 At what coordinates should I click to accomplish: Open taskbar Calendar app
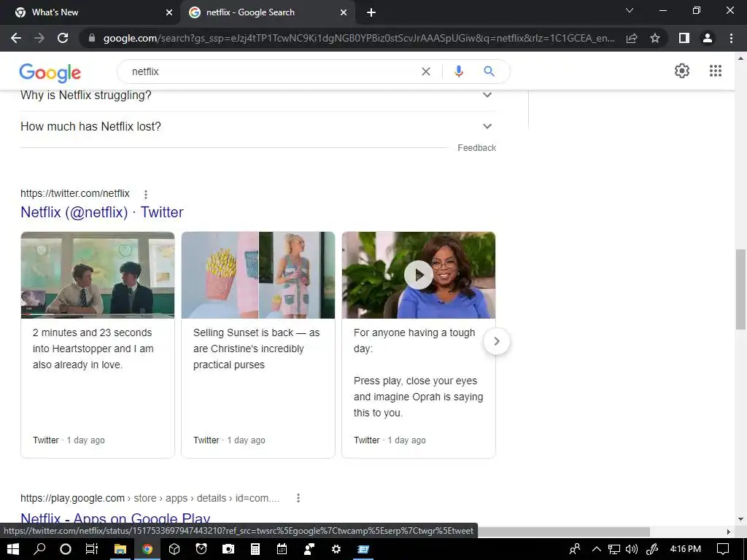tap(282, 549)
